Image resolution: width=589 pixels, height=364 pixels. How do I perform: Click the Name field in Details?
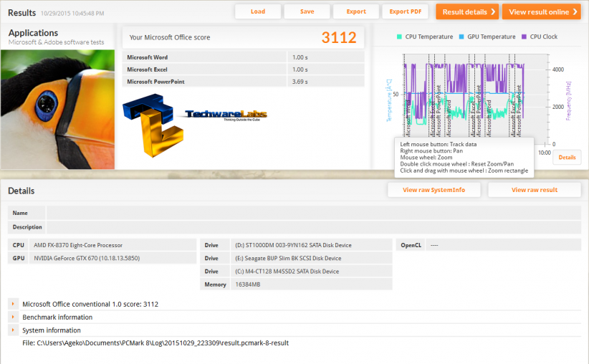pyautogui.click(x=314, y=213)
